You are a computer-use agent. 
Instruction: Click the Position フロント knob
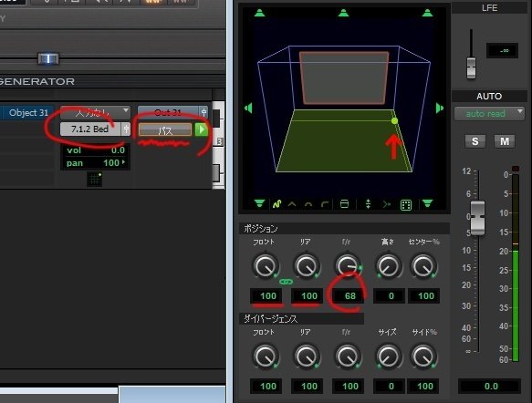click(x=266, y=266)
